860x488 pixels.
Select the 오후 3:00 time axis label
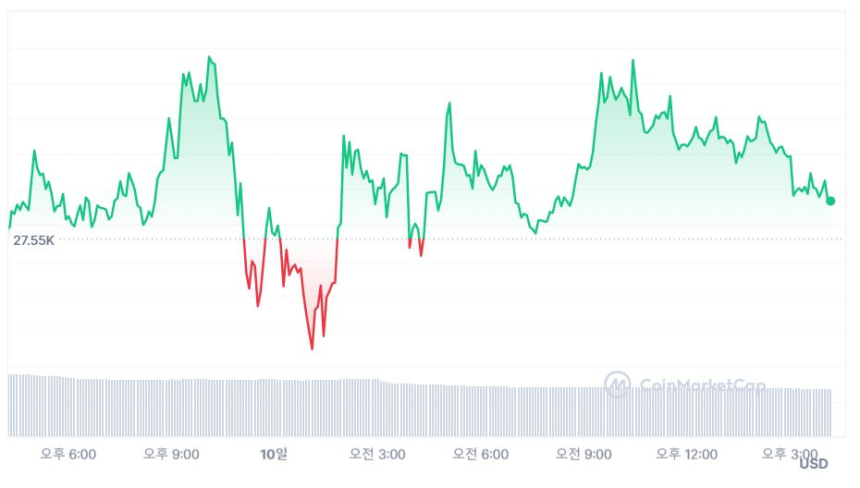pyautogui.click(x=789, y=454)
